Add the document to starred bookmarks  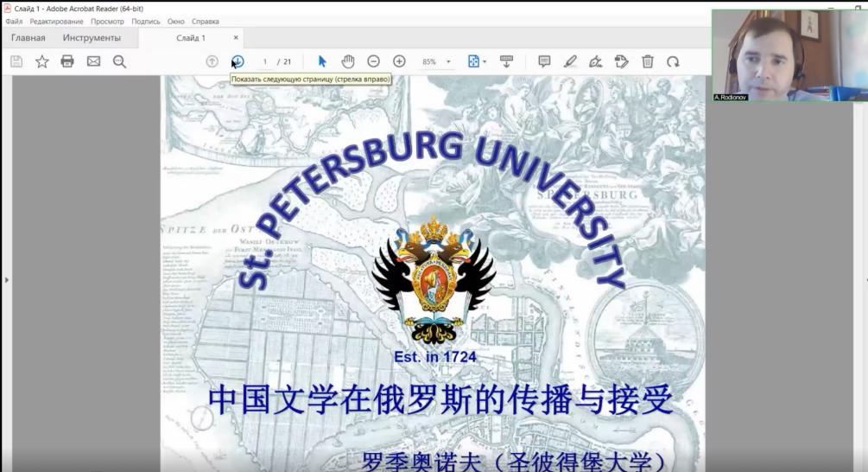pos(42,61)
